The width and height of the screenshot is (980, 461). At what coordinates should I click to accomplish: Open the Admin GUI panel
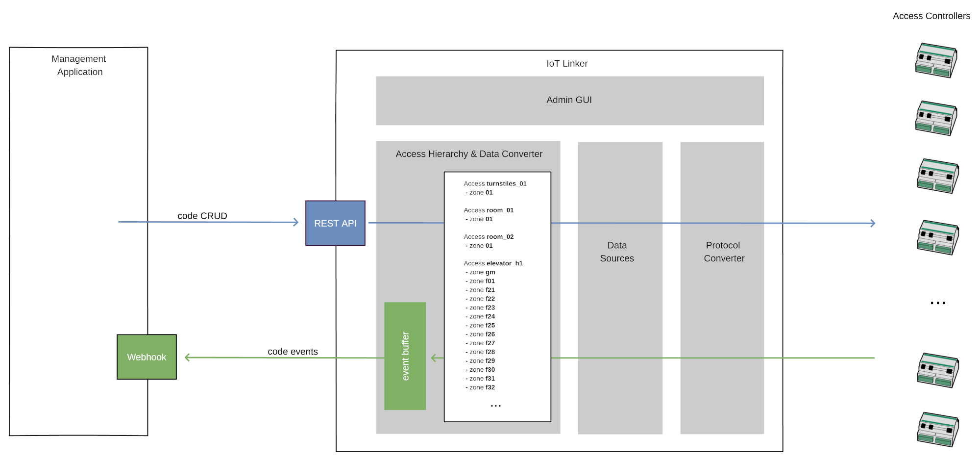[x=569, y=100]
